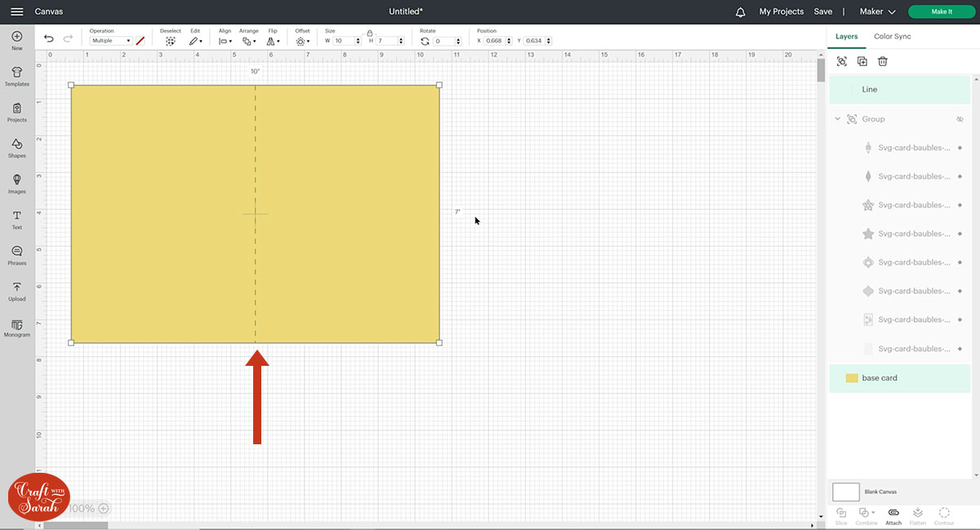Viewport: 980px width, 530px height.
Task: Click the Attach button
Action: pyautogui.click(x=893, y=515)
